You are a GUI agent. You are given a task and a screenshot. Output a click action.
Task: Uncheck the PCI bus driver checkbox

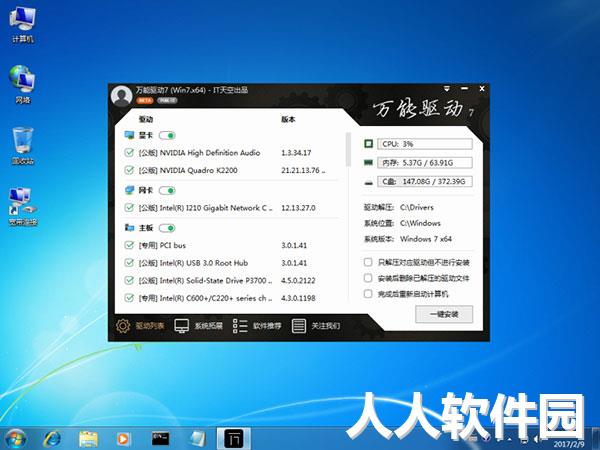coord(129,245)
